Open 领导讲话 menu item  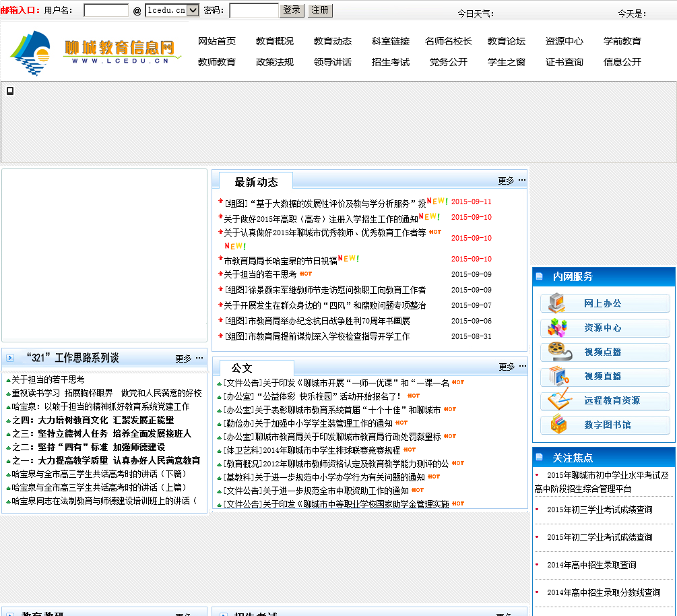pos(333,62)
